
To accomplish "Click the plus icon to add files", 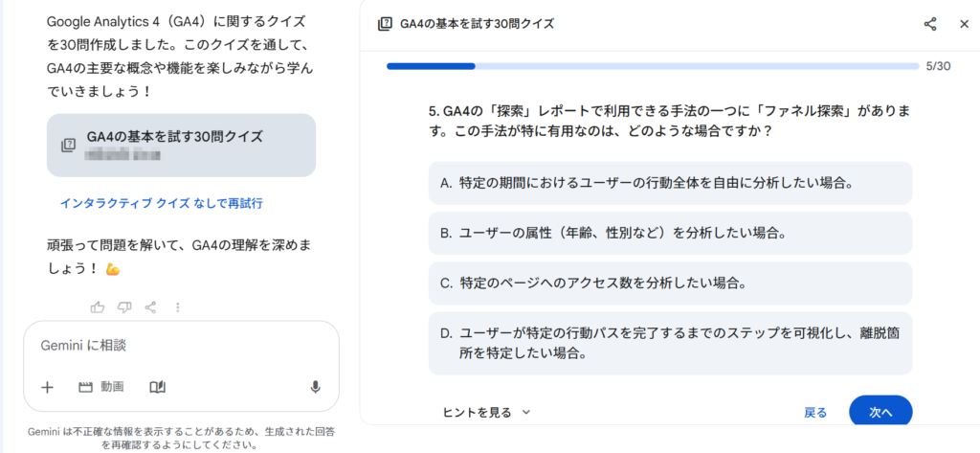I will (x=47, y=387).
